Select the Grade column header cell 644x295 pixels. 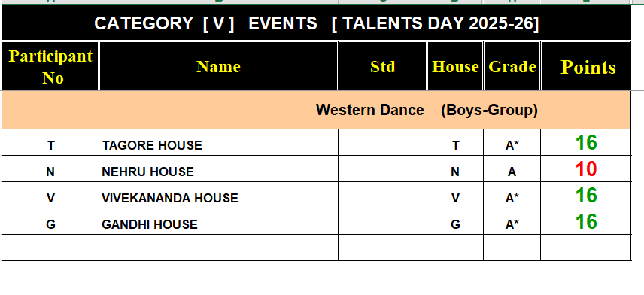[x=512, y=66]
